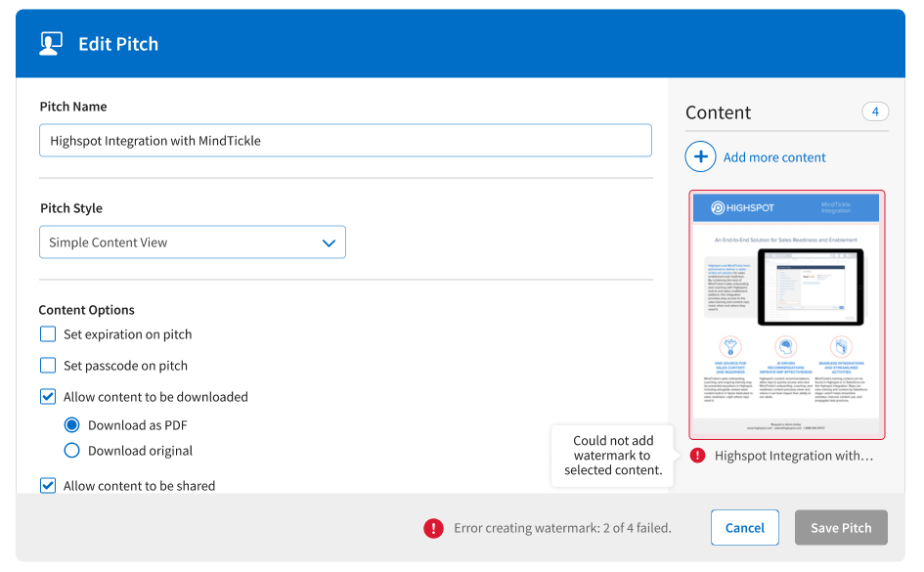Click the Edit Pitch title
This screenshot has height=572, width=924.
point(118,44)
